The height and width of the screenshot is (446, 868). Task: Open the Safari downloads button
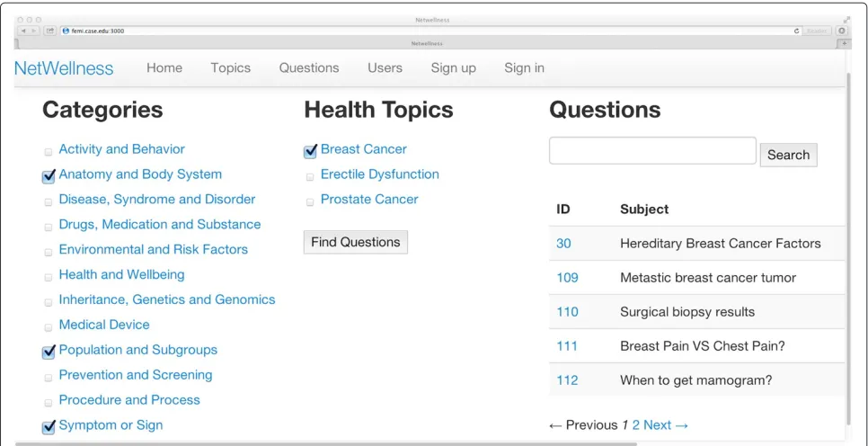coord(841,31)
